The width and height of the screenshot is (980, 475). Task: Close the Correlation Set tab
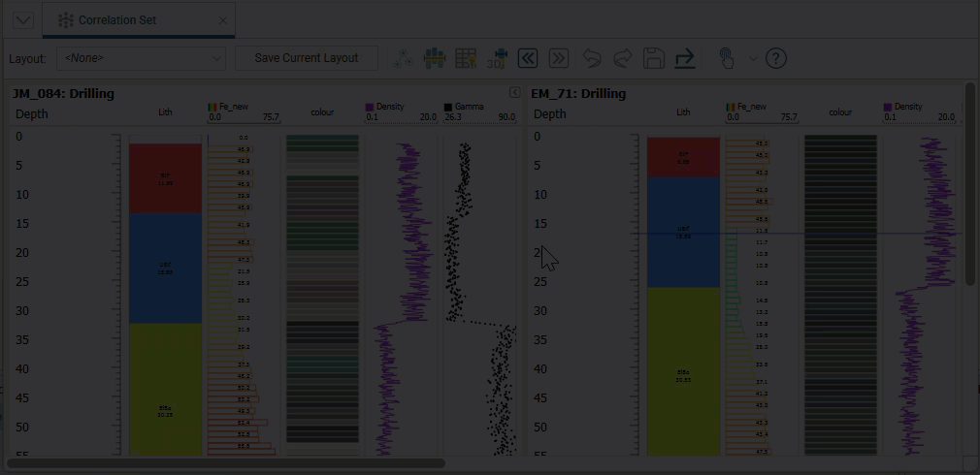[223, 20]
